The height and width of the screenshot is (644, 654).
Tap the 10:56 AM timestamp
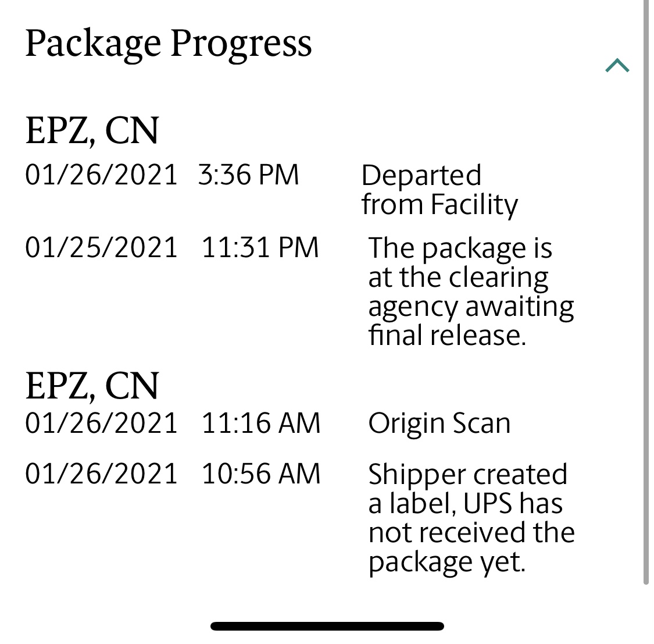pos(260,474)
